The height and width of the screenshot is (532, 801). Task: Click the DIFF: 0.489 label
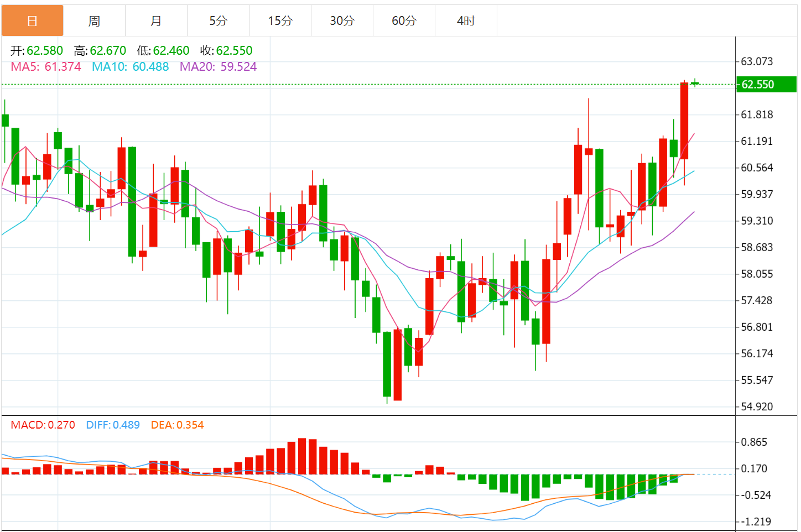click(113, 425)
